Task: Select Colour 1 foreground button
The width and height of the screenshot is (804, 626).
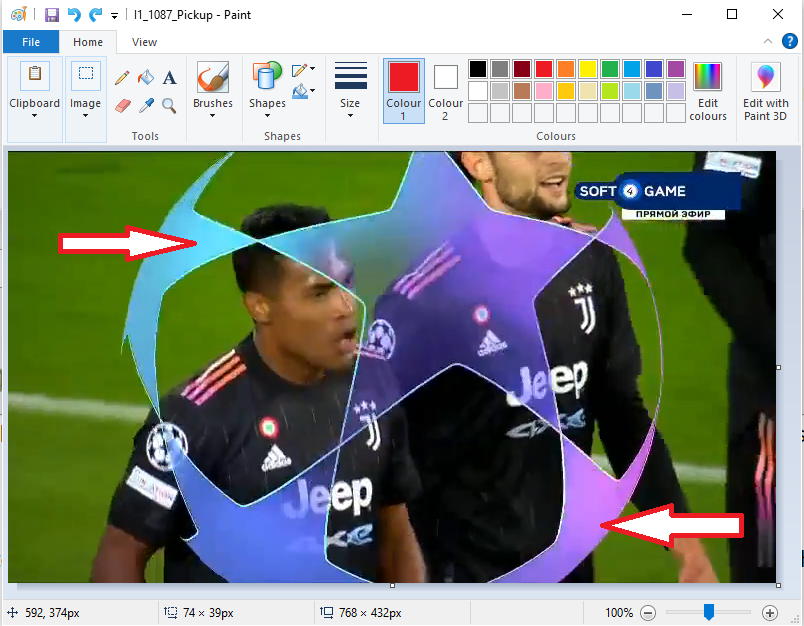Action: click(x=404, y=91)
